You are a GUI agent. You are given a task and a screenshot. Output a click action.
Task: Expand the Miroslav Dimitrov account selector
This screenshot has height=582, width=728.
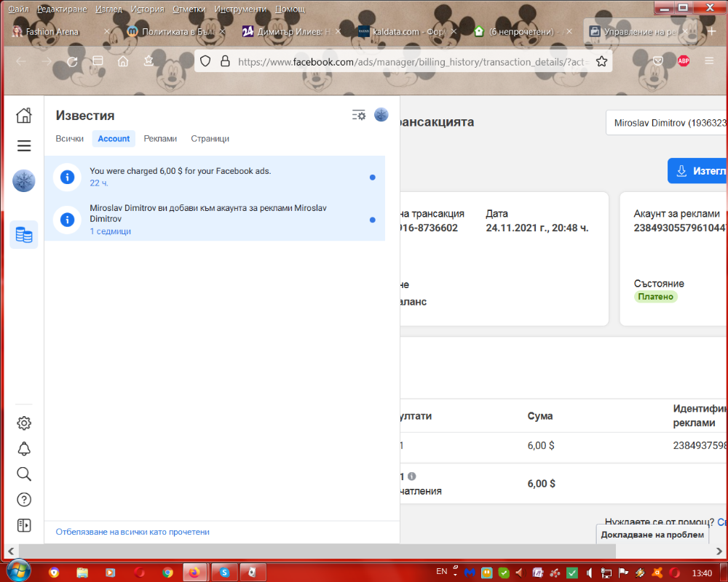(x=667, y=123)
